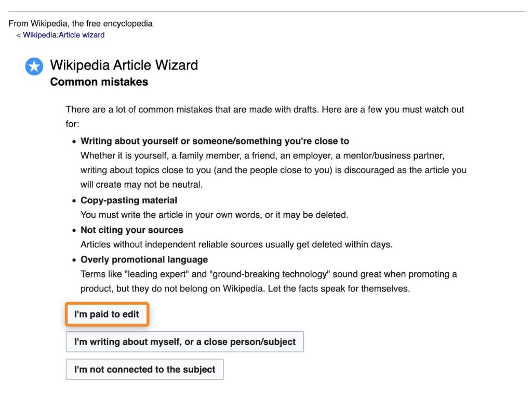Click the orange-highlighted paid editing option
Viewport: 532px width, 395px height.
tap(107, 314)
